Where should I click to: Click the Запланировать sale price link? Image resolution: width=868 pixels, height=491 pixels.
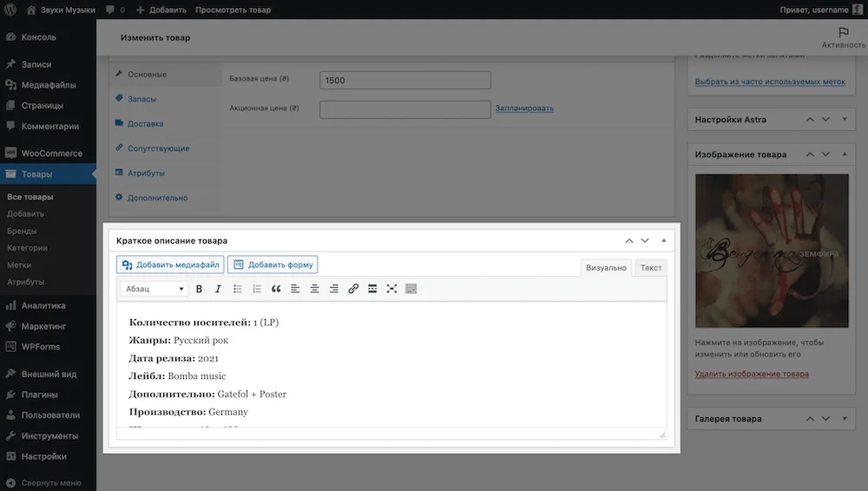tap(524, 108)
